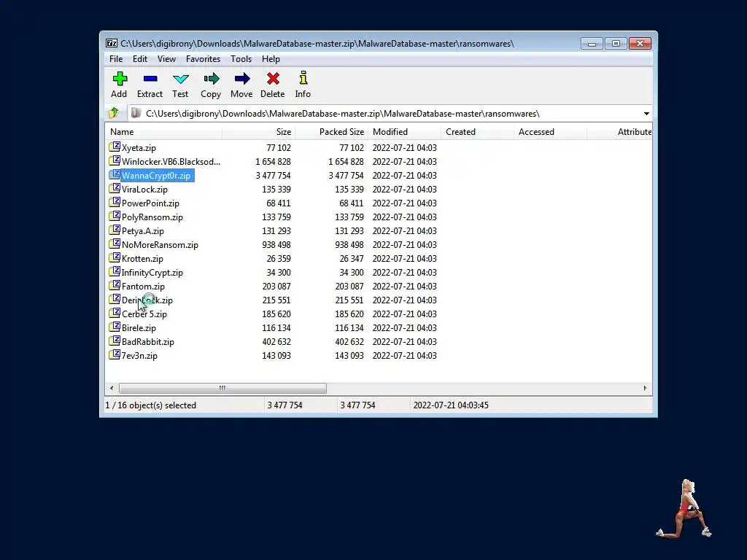Click the status bar date 2022-07-21 04:03:45

[451, 405]
